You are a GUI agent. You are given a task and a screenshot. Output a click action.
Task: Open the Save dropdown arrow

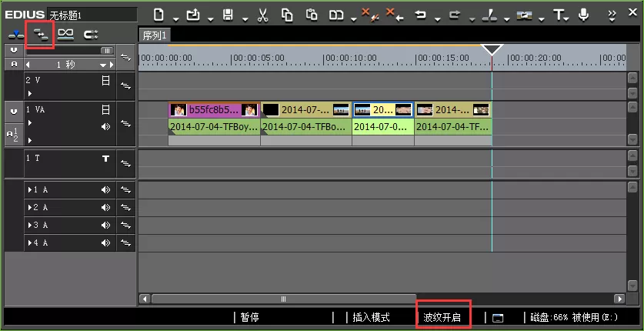pos(245,19)
